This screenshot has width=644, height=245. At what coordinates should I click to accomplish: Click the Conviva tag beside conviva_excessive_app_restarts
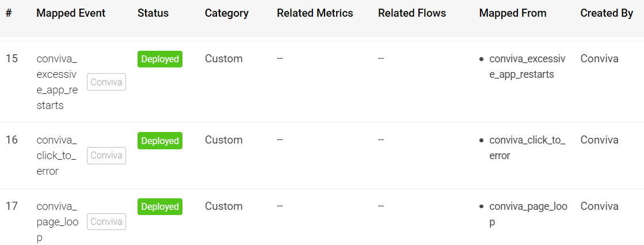106,82
